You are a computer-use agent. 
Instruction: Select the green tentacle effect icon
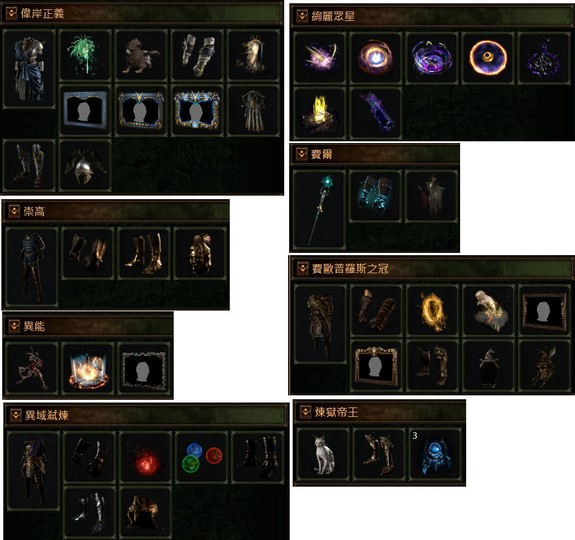(85, 55)
